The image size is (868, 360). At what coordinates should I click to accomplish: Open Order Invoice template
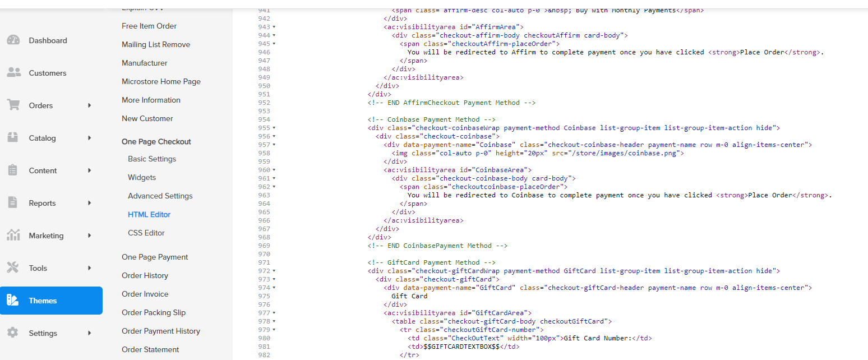tap(145, 294)
